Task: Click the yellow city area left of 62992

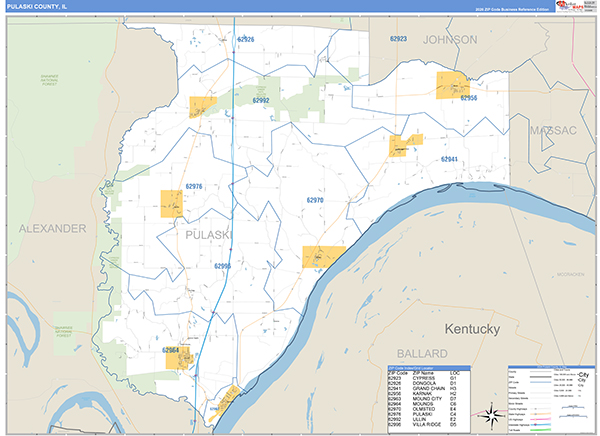Action: point(202,107)
